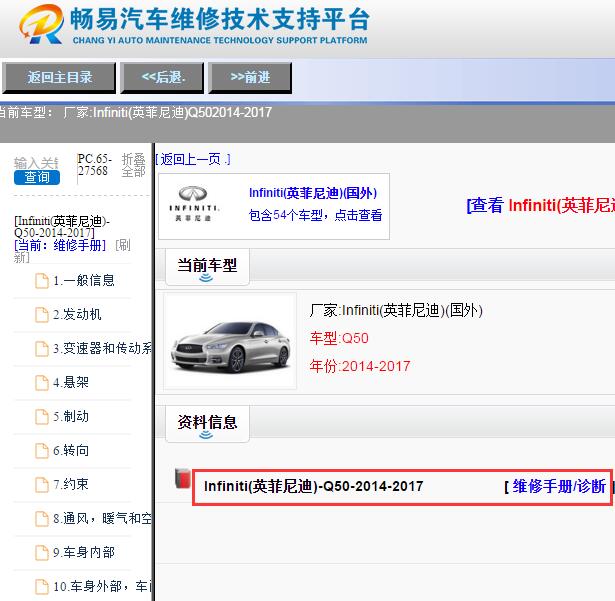The height and width of the screenshot is (601, 615).
Task: Click the 畅易汽车维修技术支持平台 header title
Action: pyautogui.click(x=220, y=19)
